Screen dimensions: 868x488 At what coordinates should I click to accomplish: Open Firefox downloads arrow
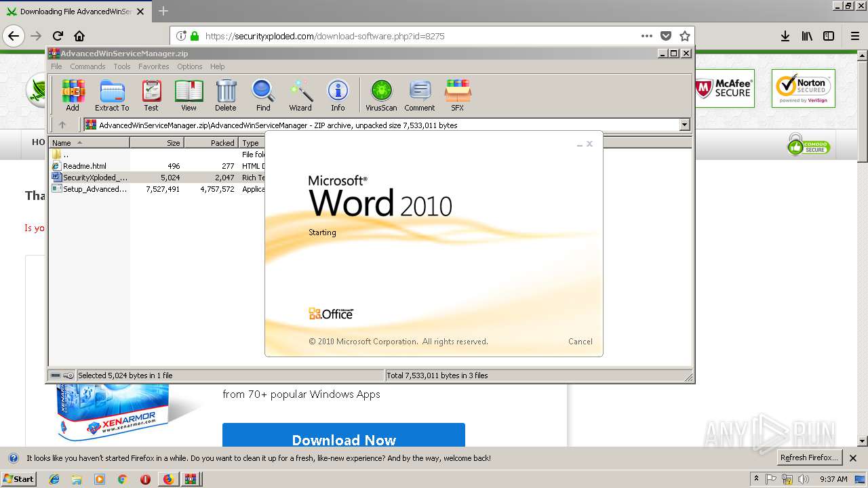785,36
